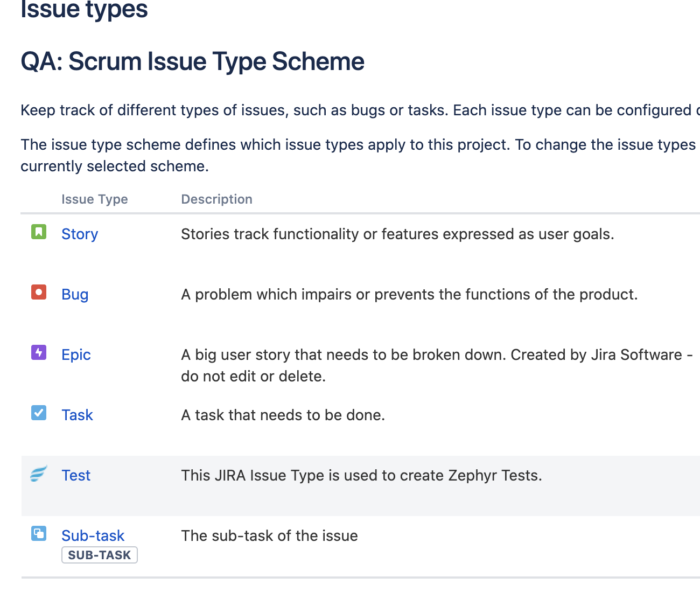Click the purple Epic lightning icon
The width and height of the screenshot is (700, 598).
point(39,353)
